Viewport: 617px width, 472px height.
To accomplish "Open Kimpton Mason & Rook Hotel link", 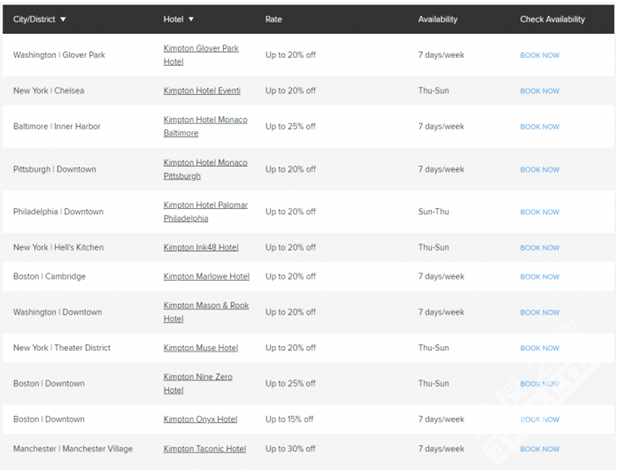I will 206,312.
